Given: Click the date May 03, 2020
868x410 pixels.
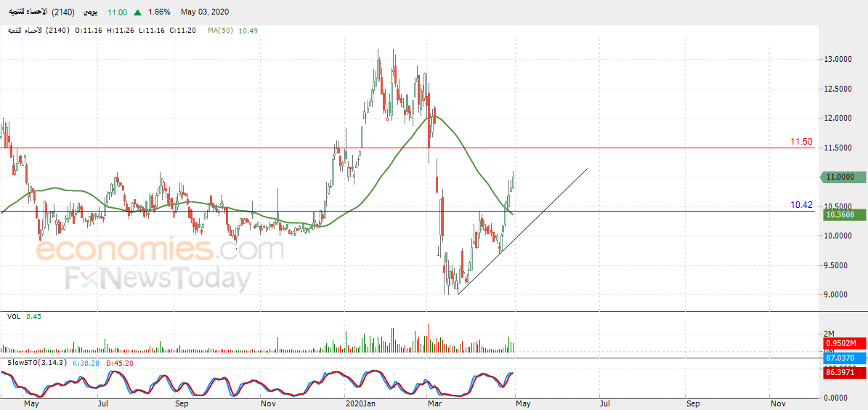Looking at the screenshot, I should pyautogui.click(x=205, y=12).
